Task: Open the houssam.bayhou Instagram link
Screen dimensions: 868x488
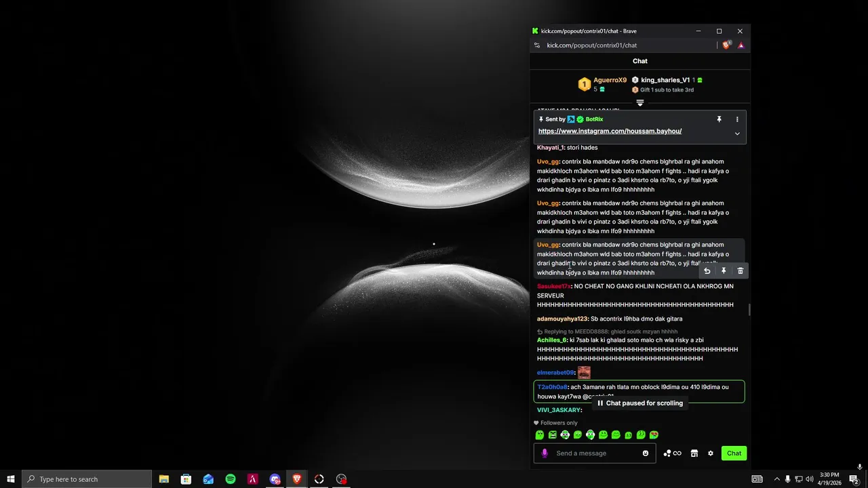Action: 610,131
